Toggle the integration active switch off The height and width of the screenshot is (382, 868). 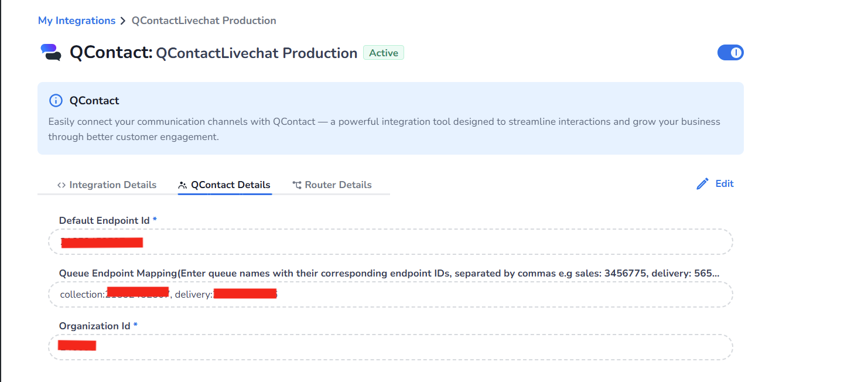[730, 53]
